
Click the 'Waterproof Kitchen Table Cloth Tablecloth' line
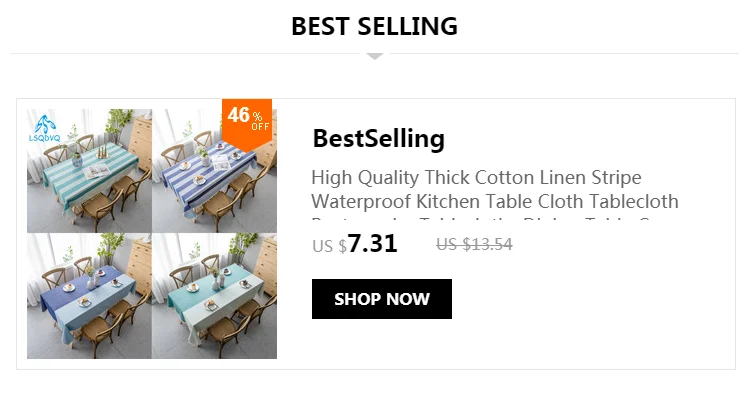(495, 201)
